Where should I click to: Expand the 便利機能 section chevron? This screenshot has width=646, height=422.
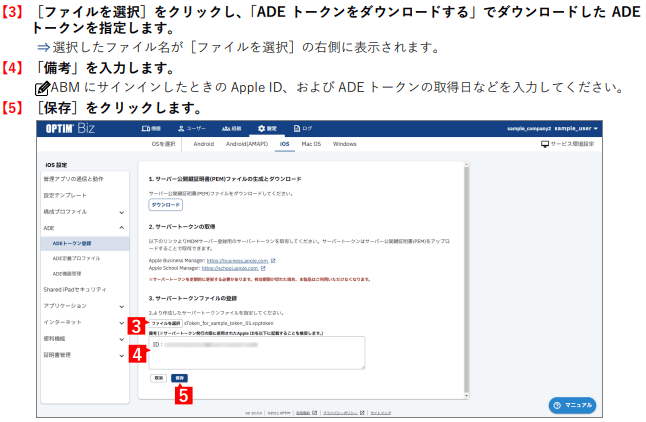(x=122, y=340)
